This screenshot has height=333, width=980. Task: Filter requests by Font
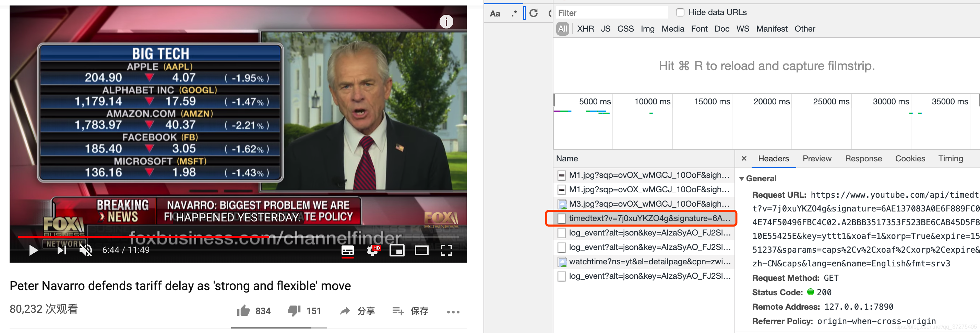tap(699, 29)
